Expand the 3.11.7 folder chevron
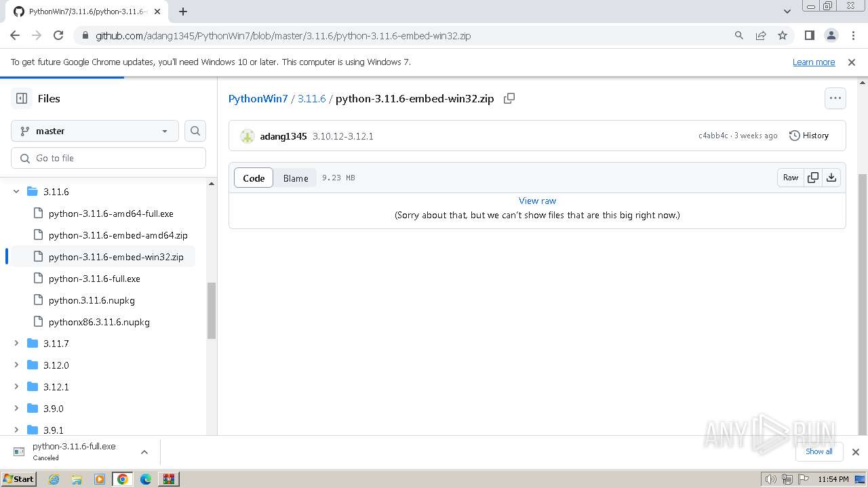The image size is (868, 488). pos(16,344)
